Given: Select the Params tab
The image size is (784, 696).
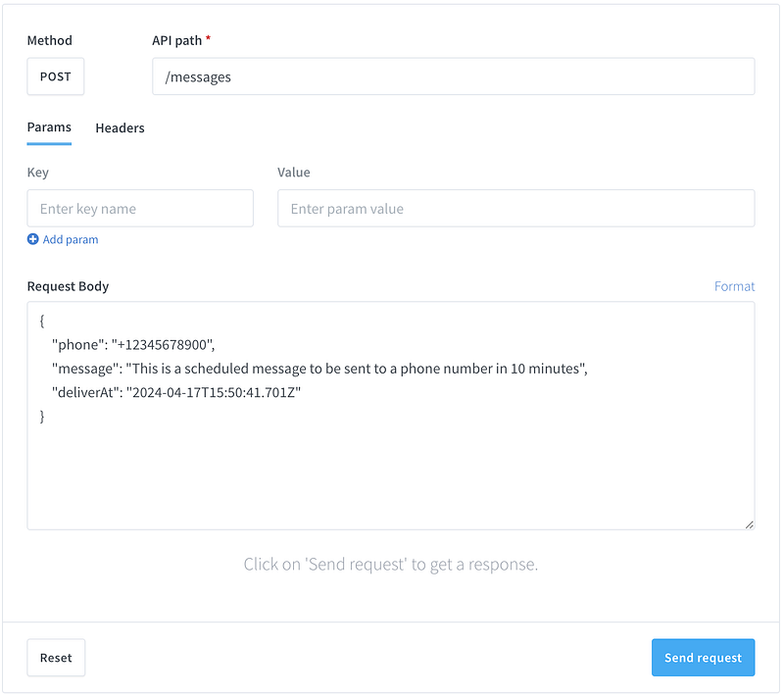Looking at the screenshot, I should 49,127.
